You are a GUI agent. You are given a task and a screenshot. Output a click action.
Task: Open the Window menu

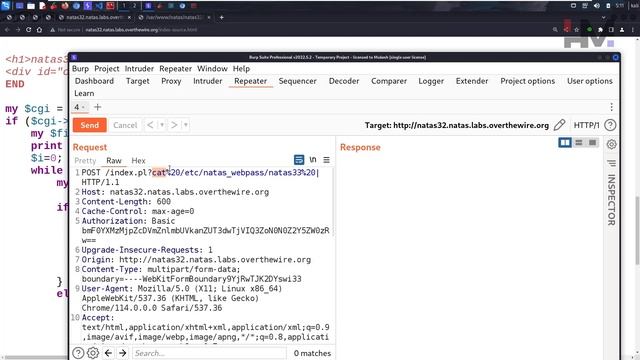(x=212, y=69)
